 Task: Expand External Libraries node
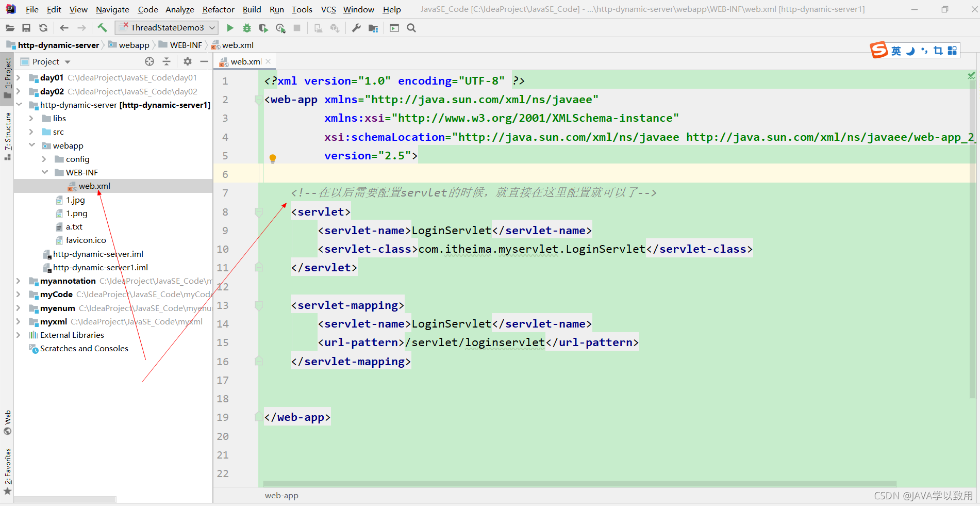click(x=19, y=335)
